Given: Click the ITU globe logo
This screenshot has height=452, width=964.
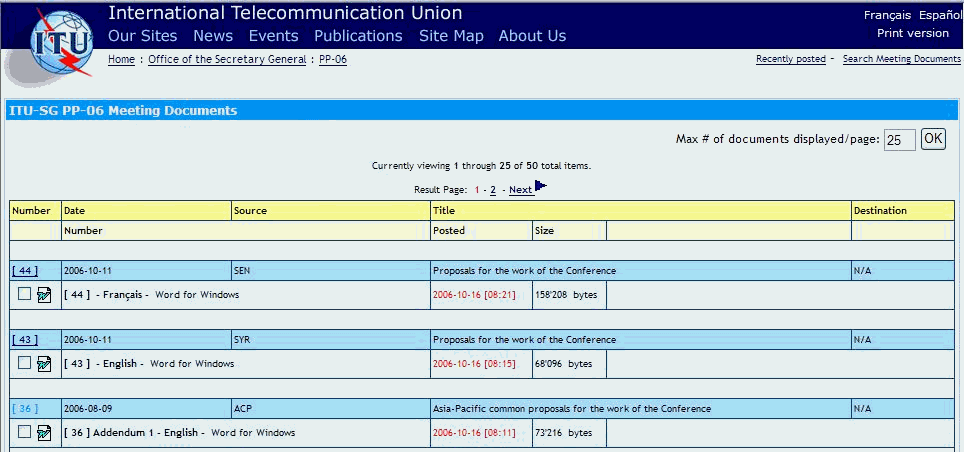Looking at the screenshot, I should click(x=60, y=42).
